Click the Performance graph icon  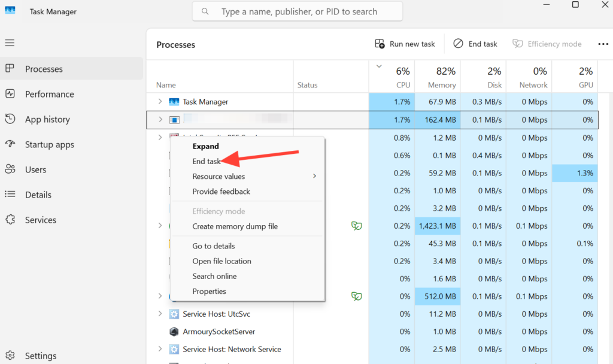pyautogui.click(x=10, y=94)
